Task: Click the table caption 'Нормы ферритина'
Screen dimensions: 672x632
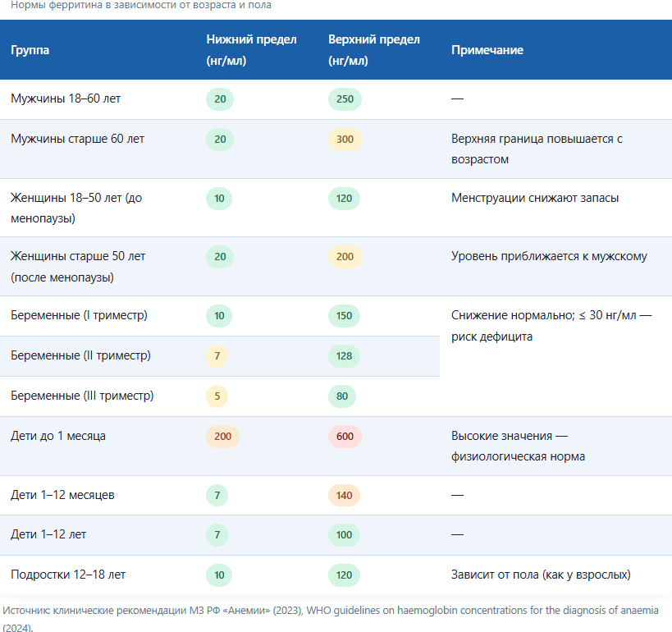Action: pyautogui.click(x=141, y=5)
